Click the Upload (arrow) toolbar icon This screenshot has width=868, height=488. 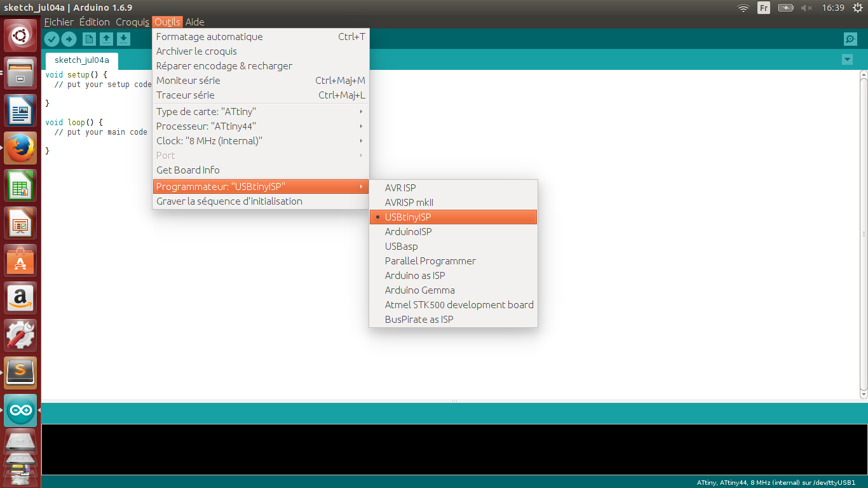(69, 39)
